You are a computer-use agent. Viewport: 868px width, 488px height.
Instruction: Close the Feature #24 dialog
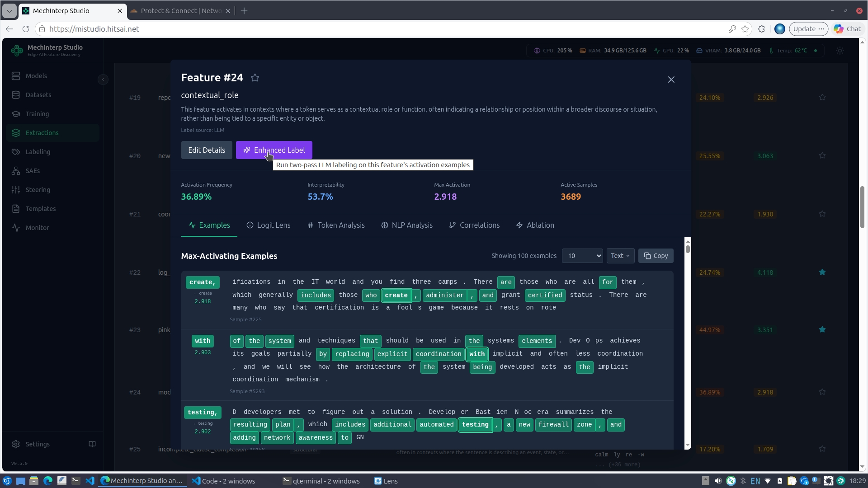(x=671, y=80)
